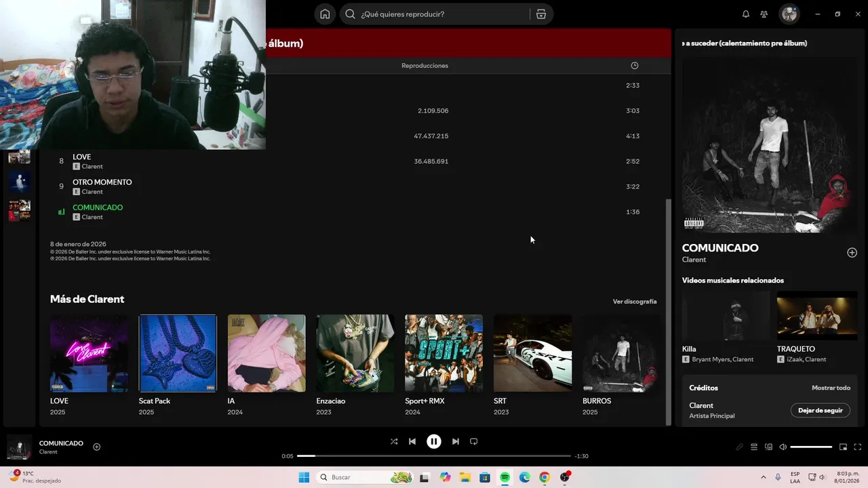Expand hidden system tray icons
Viewport: 868px width, 488px height.
tap(764, 477)
